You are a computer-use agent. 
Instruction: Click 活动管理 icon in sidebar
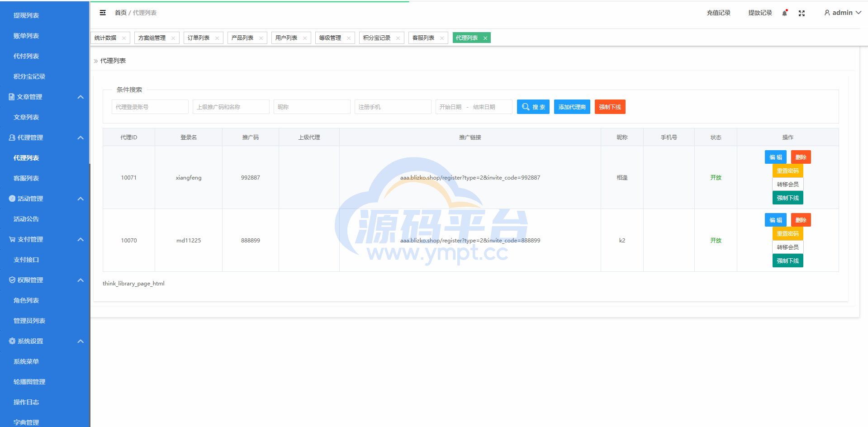12,199
